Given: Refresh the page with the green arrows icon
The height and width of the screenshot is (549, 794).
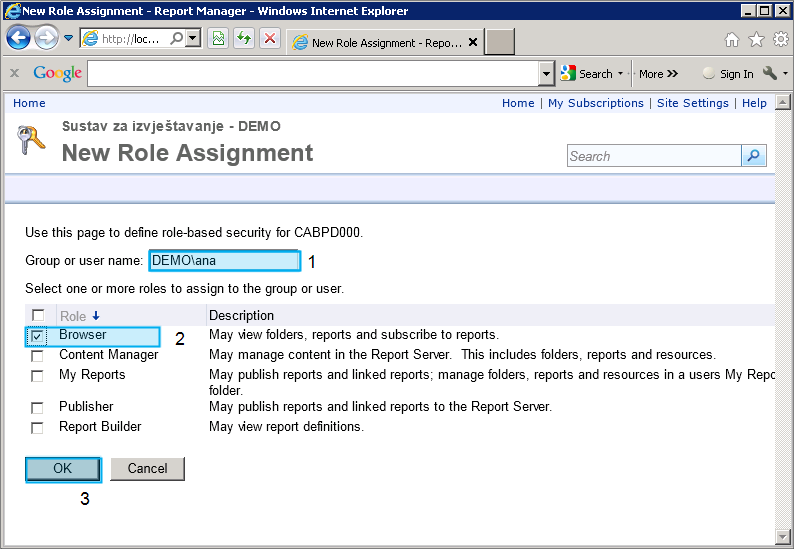Looking at the screenshot, I should [244, 38].
